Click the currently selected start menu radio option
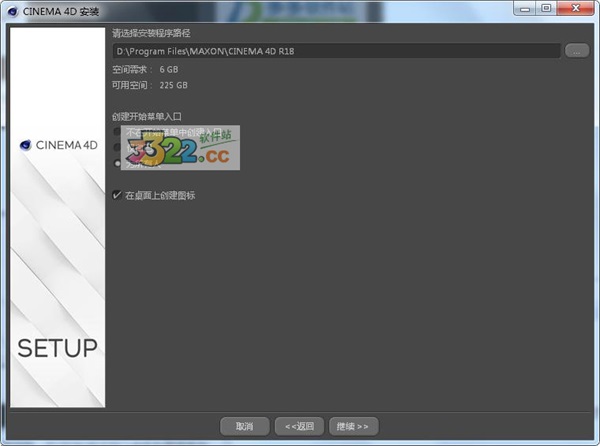600x446 pixels. click(117, 163)
